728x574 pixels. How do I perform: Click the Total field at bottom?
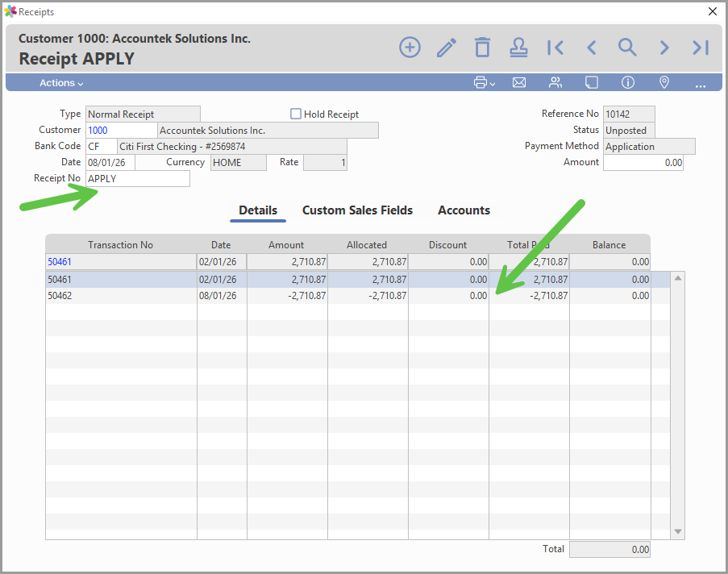[609, 549]
